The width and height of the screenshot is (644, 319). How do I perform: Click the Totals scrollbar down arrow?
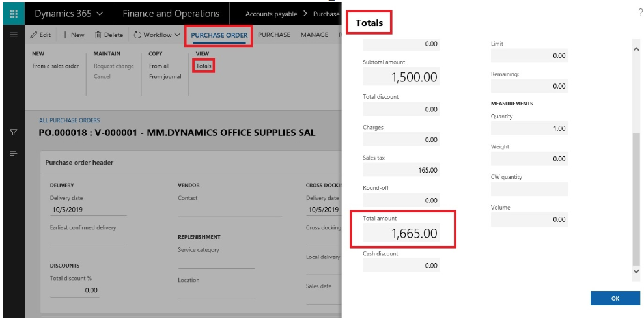pos(637,271)
